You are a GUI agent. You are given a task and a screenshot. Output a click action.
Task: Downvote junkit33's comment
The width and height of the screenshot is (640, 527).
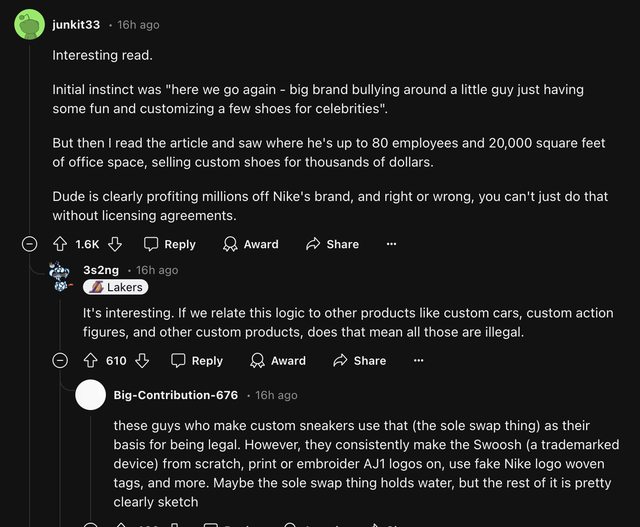[115, 244]
